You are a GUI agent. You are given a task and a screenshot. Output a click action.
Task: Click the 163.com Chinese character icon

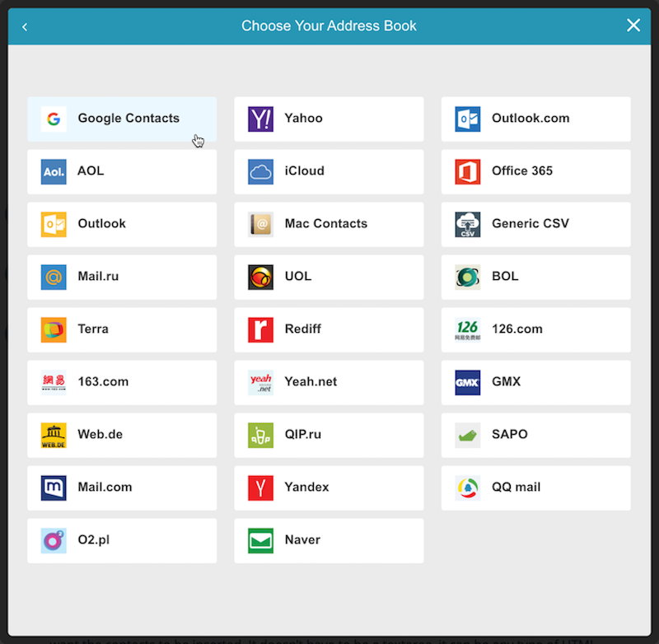[54, 383]
